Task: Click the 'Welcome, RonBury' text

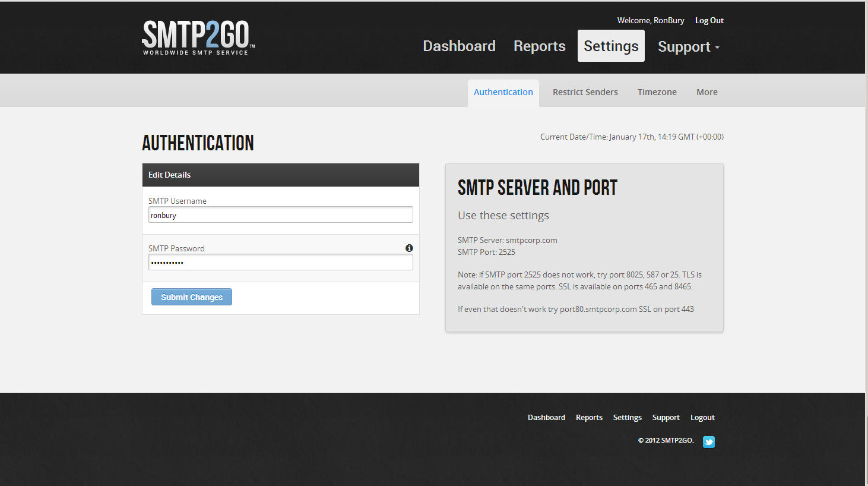Action: click(x=651, y=20)
